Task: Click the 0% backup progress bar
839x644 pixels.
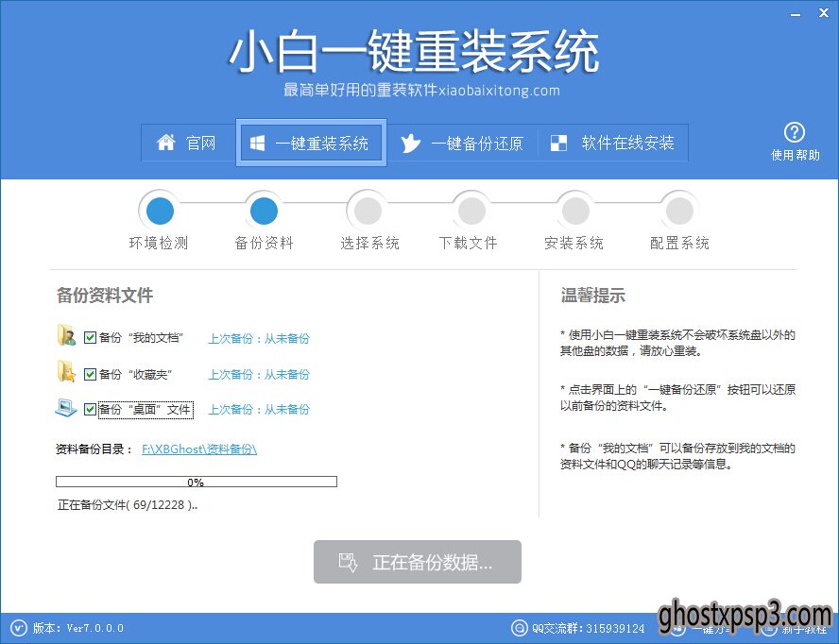Action: pos(197,482)
